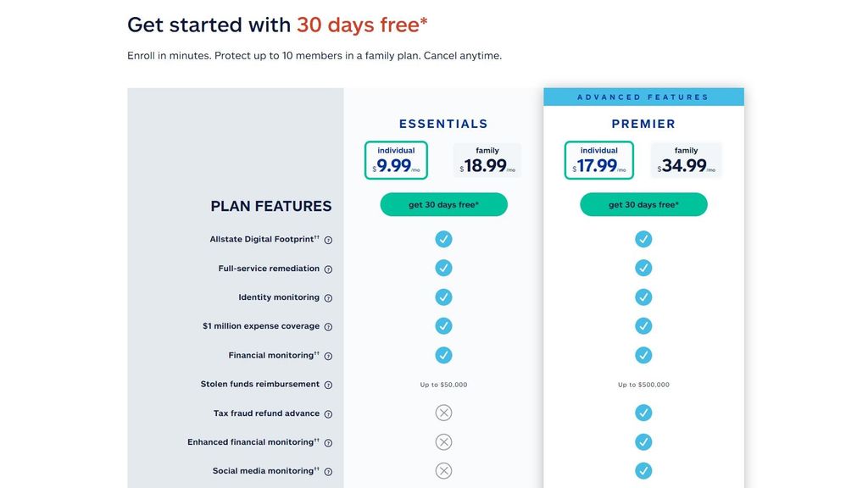Click info icon beside Full-service remediation

(328, 269)
